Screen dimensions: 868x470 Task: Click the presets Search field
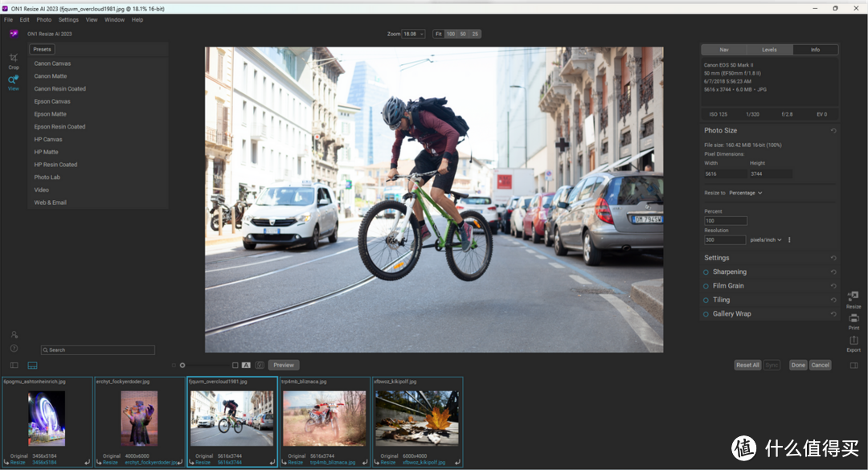98,349
